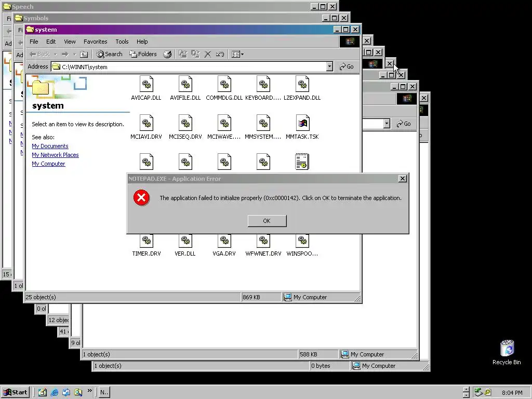This screenshot has width=532, height=399.
Task: Click the key-shaped tray icon
Action: point(488,392)
